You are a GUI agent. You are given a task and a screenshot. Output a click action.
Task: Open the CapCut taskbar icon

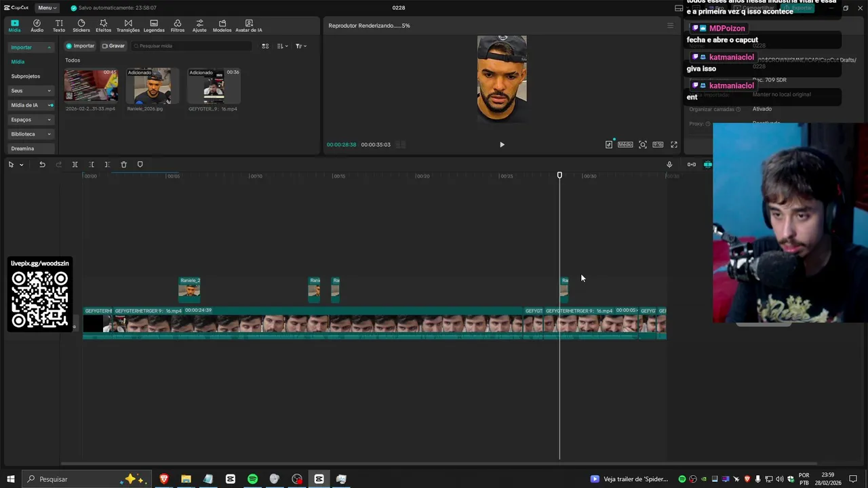point(319,479)
